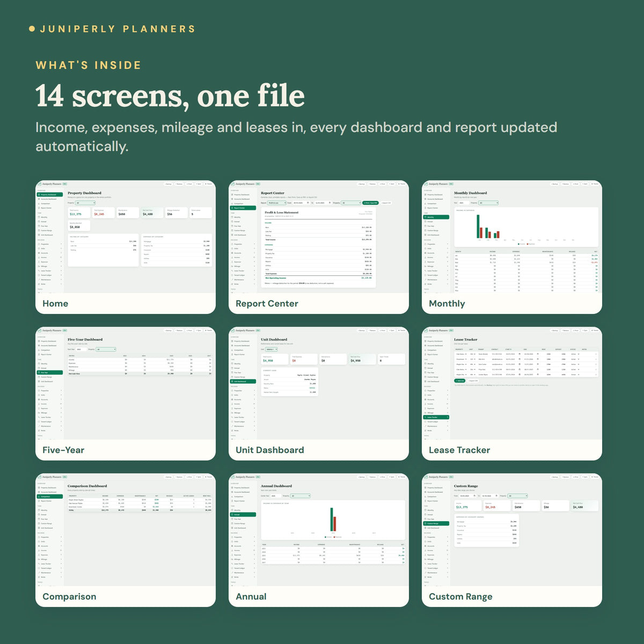The height and width of the screenshot is (644, 644).
Task: Open Property dropdown in Home screenshot
Action: click(x=85, y=203)
